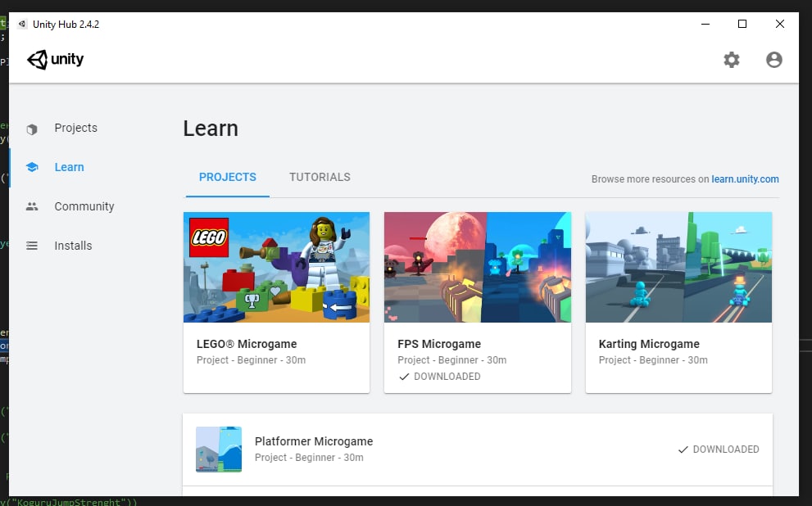The width and height of the screenshot is (812, 506).
Task: Open Projects in the sidebar
Action: 75,128
